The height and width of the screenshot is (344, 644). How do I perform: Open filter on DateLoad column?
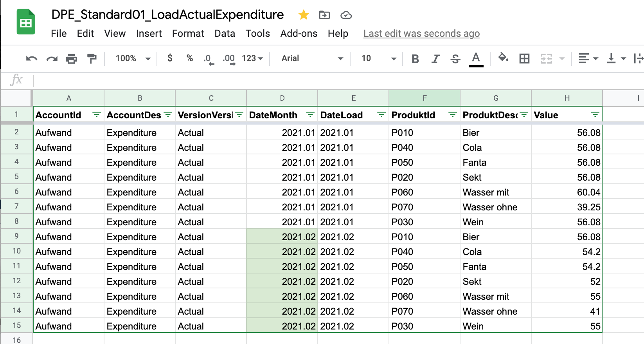tap(381, 114)
